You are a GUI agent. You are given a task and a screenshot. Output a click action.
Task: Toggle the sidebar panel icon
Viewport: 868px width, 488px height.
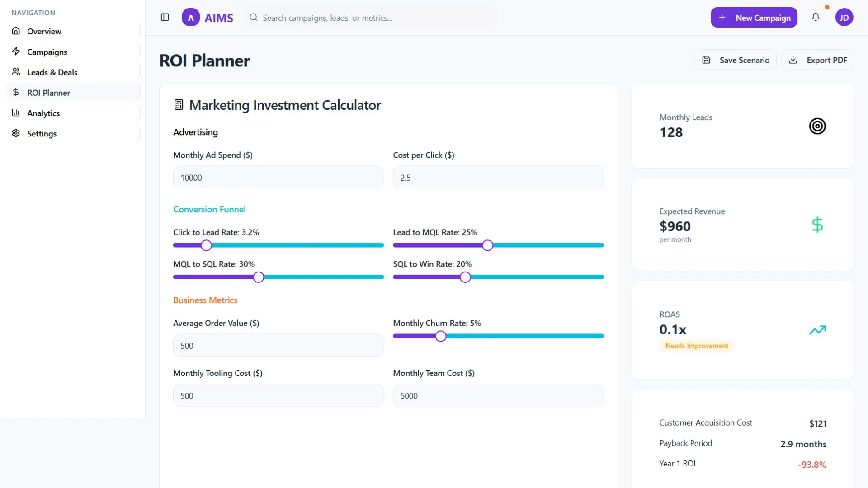click(165, 17)
